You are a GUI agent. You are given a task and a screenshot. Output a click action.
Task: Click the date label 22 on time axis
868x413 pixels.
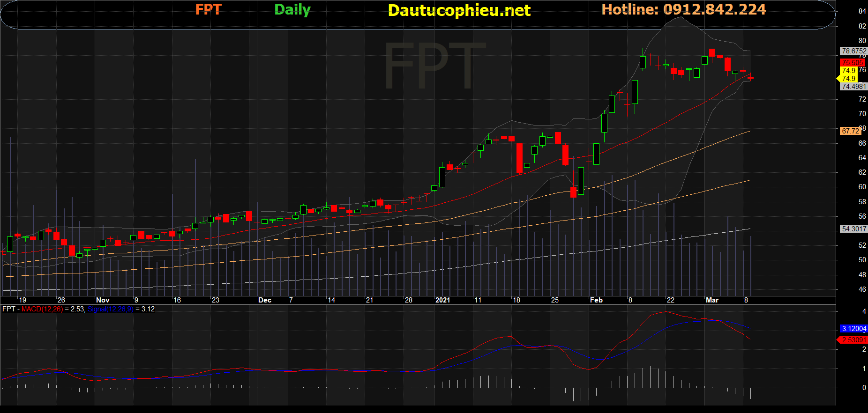point(670,300)
